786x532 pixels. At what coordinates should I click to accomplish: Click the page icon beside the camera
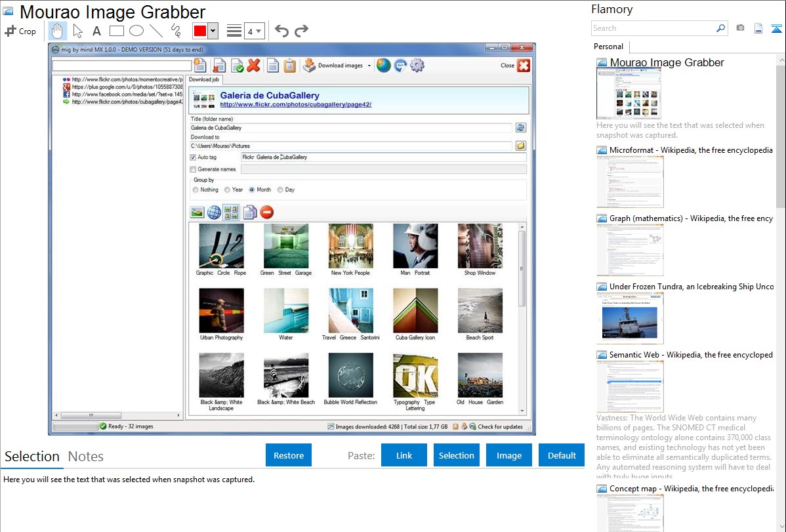758,28
